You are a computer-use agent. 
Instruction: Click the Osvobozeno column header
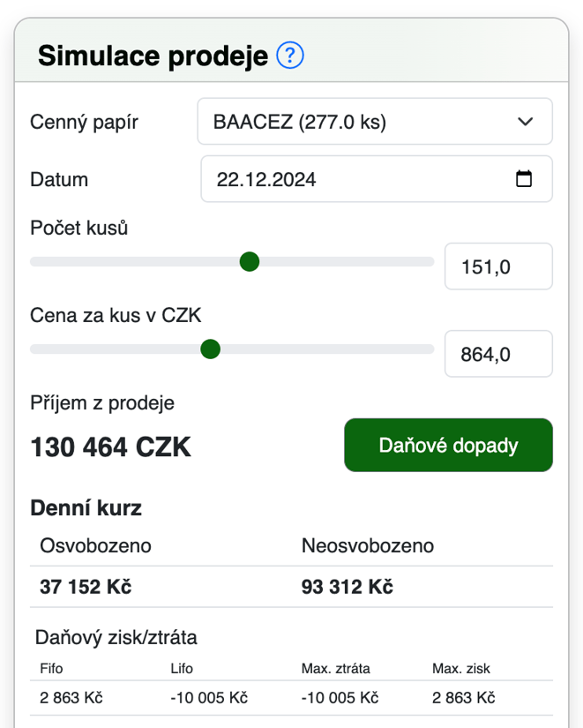point(95,546)
